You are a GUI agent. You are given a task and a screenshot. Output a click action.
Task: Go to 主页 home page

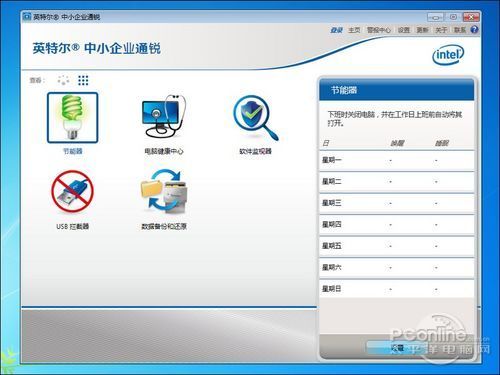click(x=354, y=30)
